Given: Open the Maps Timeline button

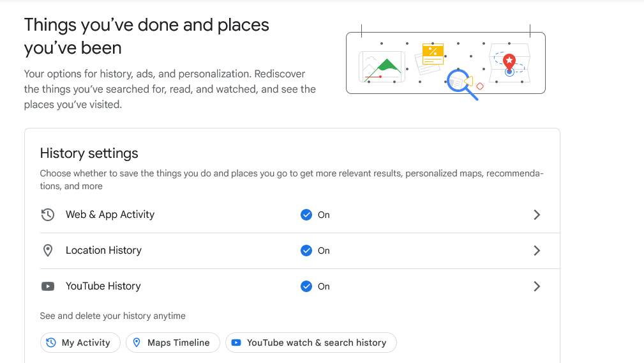Looking at the screenshot, I should [x=173, y=343].
